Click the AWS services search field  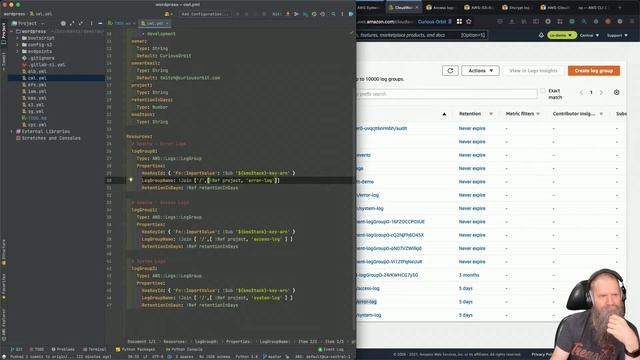click(x=421, y=35)
